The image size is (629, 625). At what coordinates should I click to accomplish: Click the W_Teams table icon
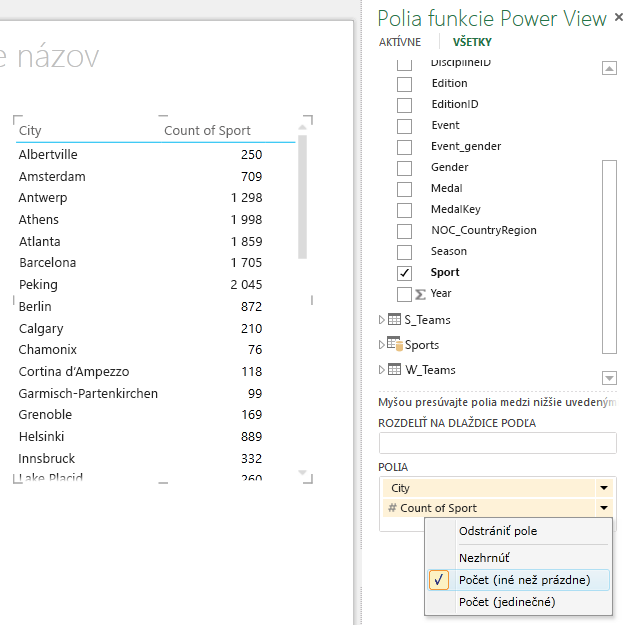click(x=394, y=369)
